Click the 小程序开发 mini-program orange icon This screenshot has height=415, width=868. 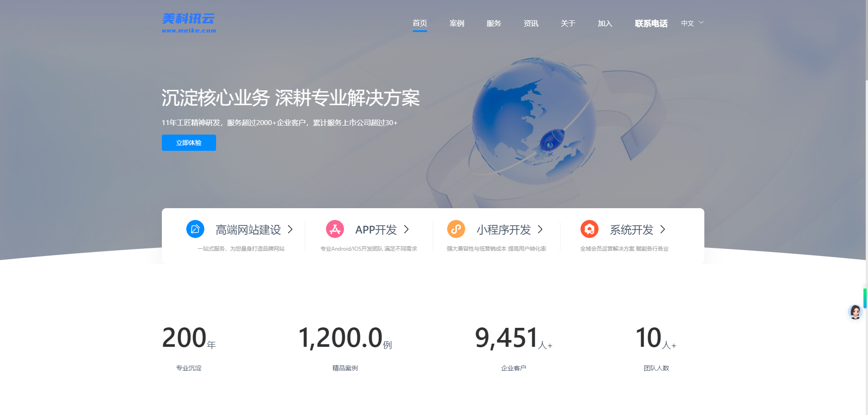(x=456, y=229)
